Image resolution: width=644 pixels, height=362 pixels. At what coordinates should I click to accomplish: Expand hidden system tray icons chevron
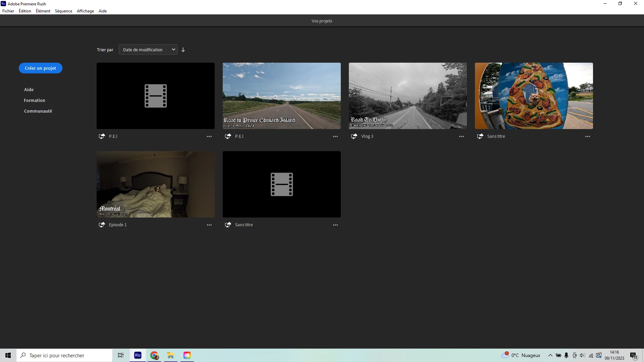pyautogui.click(x=550, y=355)
